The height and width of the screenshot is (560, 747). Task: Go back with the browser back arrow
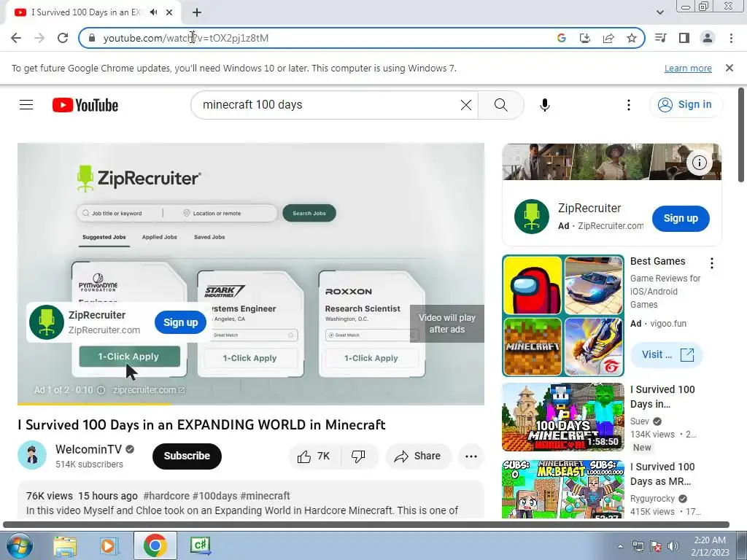coord(16,38)
